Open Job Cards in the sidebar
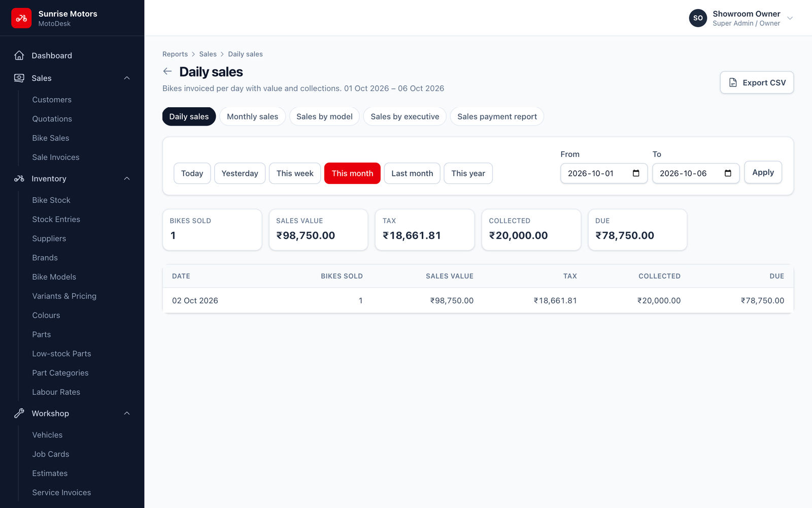This screenshot has height=508, width=812. coord(51,454)
